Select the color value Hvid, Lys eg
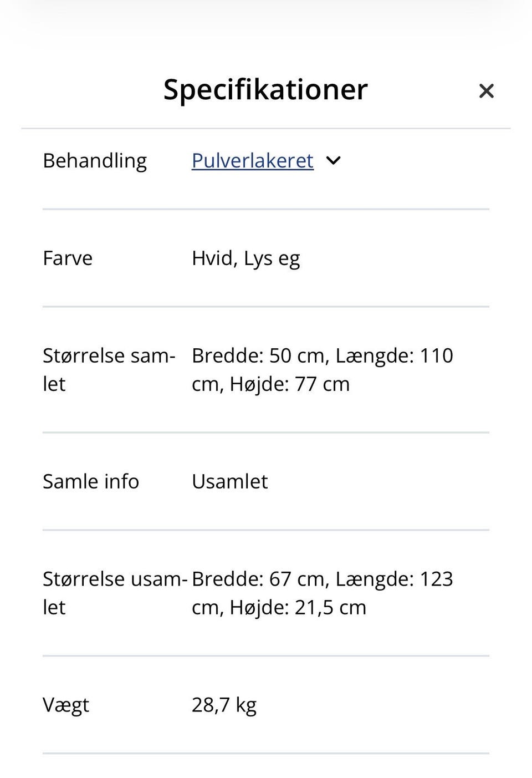Viewport: 532px width, 778px height. point(245,258)
